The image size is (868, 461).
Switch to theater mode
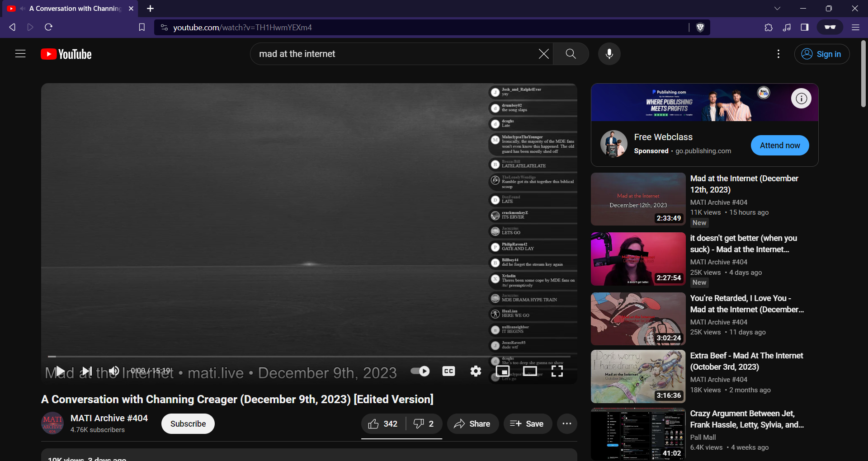pyautogui.click(x=530, y=371)
